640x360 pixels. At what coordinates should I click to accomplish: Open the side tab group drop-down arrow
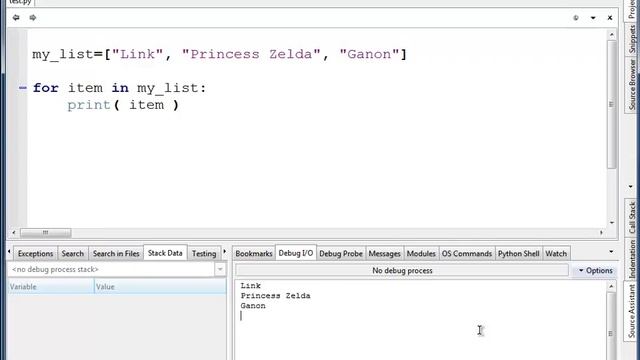pos(631,187)
